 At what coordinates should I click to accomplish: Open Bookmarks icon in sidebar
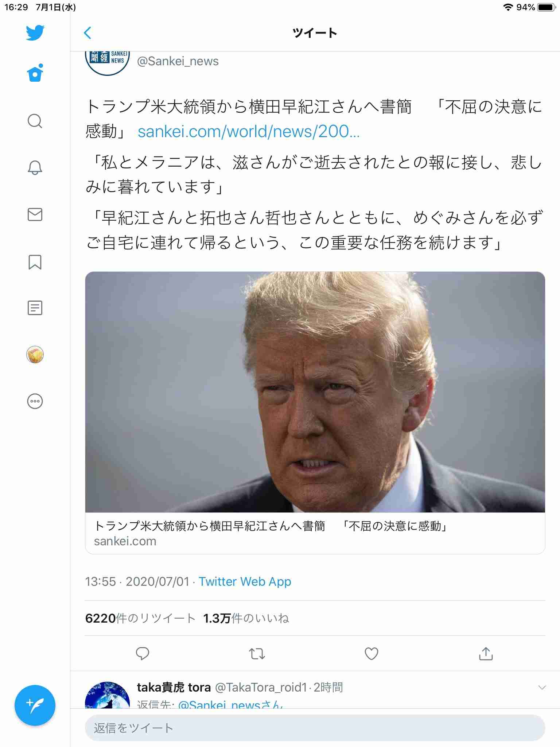click(35, 262)
